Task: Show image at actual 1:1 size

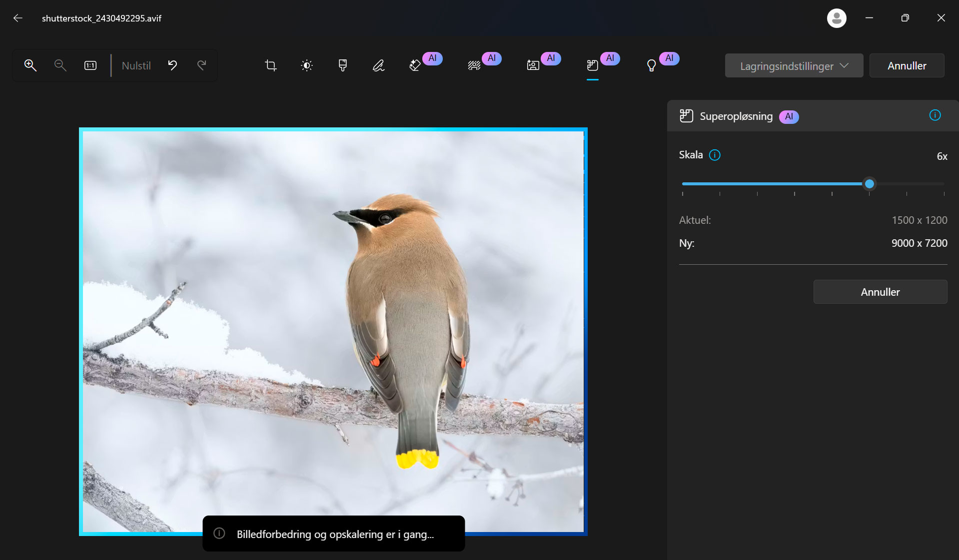Action: pos(90,65)
